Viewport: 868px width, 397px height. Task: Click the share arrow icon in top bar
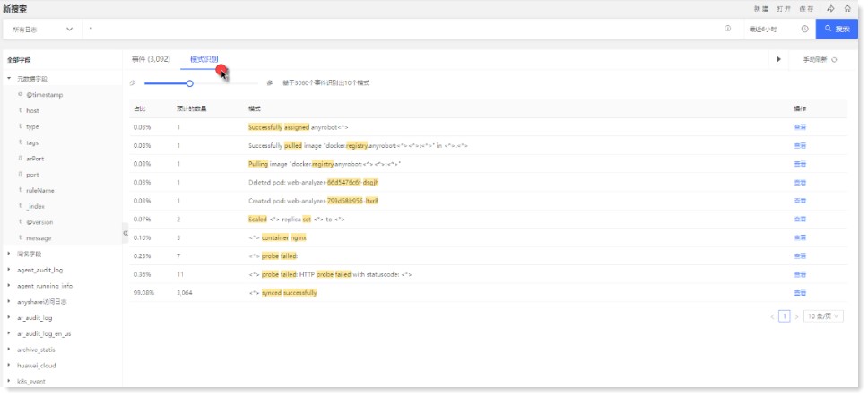[x=830, y=8]
